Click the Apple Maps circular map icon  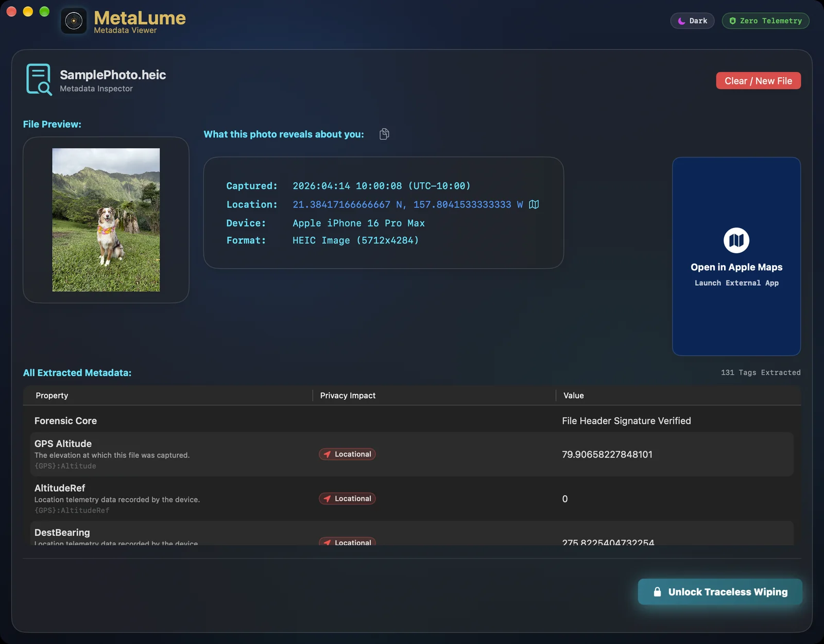click(736, 240)
